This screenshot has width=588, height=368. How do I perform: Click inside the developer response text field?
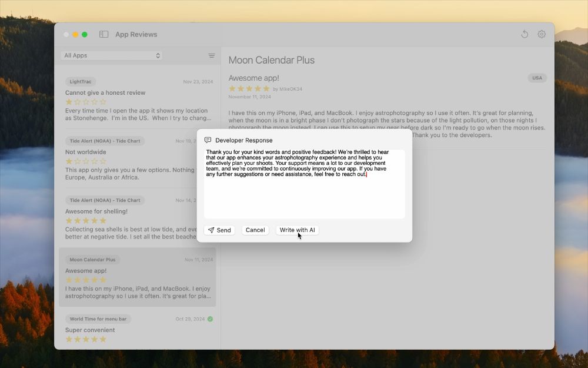pos(304,184)
